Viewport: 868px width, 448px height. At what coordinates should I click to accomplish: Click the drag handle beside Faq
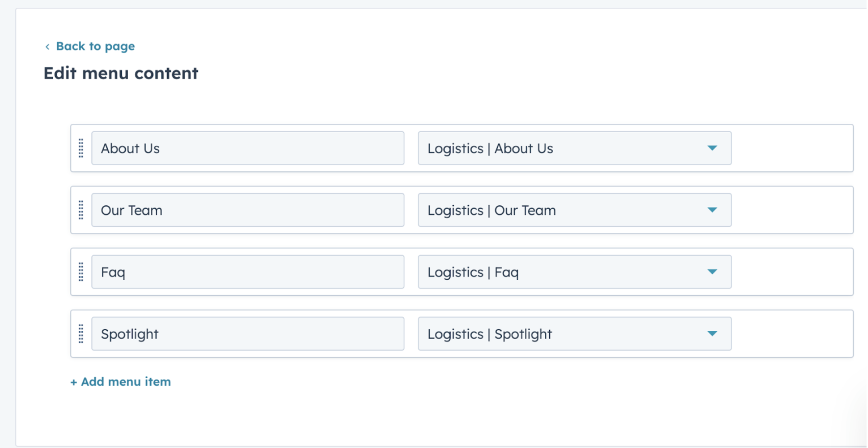(81, 272)
